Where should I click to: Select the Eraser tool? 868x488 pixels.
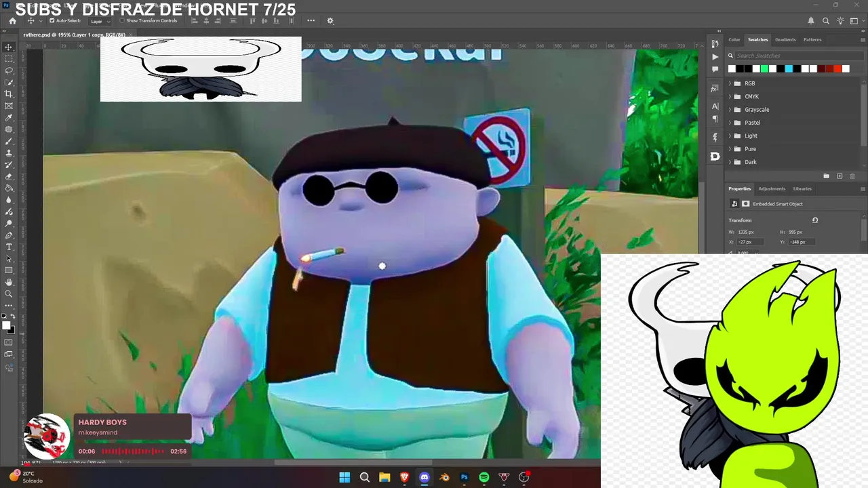click(x=9, y=176)
